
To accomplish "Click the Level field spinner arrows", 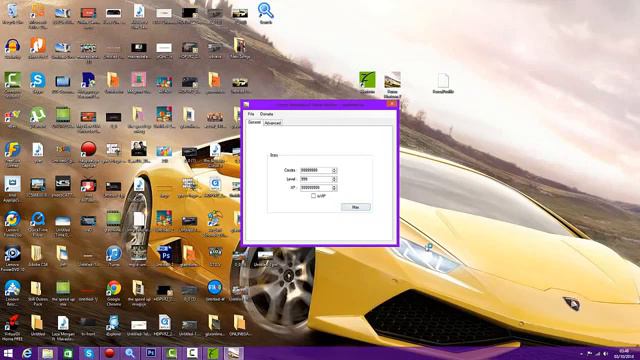I will (334, 179).
